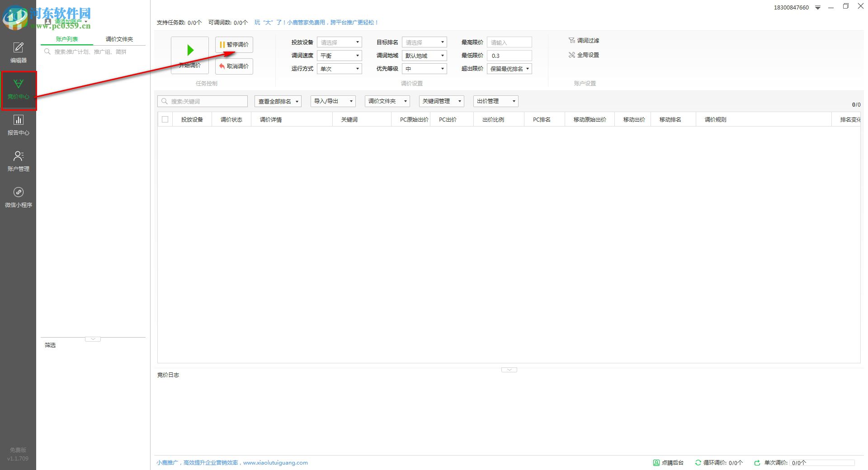Image resolution: width=868 pixels, height=470 pixels.
Task: Click the PC原始出价 column header
Action: click(x=411, y=120)
